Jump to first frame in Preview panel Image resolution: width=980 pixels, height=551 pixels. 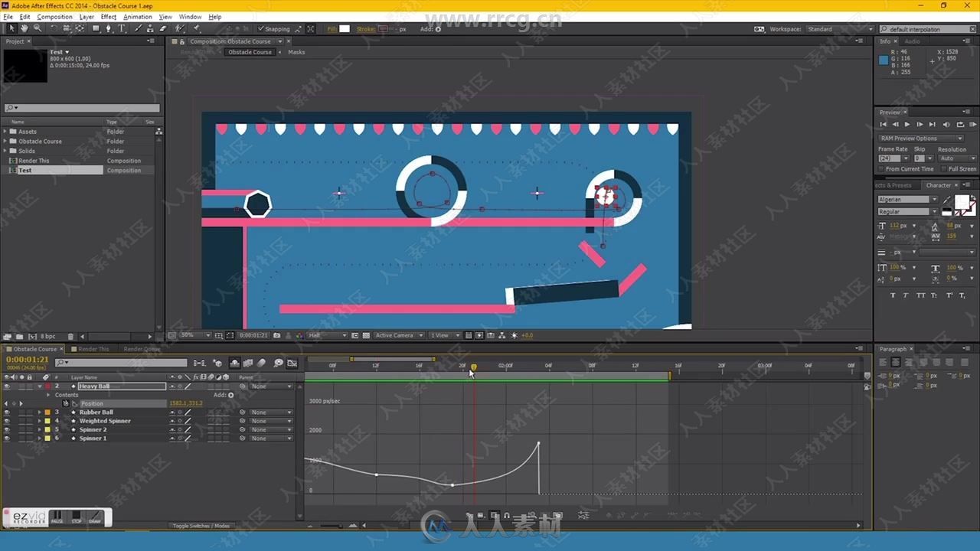pyautogui.click(x=883, y=124)
